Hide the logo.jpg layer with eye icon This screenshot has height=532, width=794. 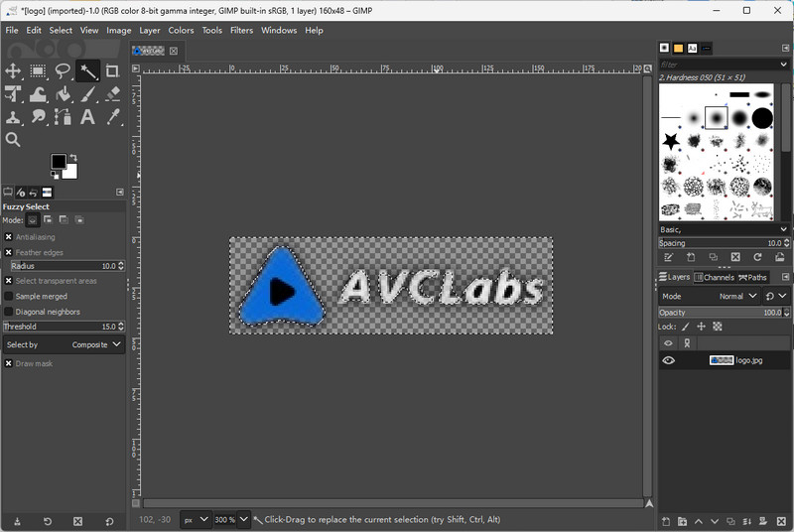668,360
